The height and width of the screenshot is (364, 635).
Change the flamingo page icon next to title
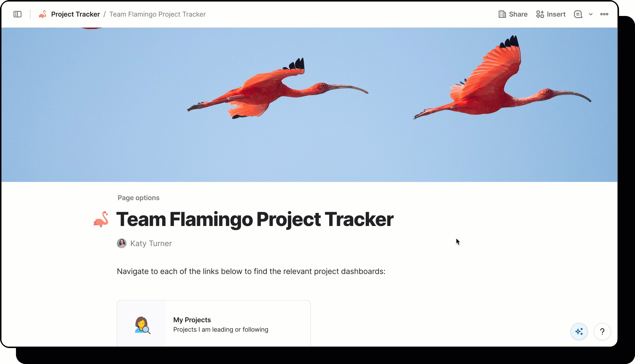click(101, 219)
